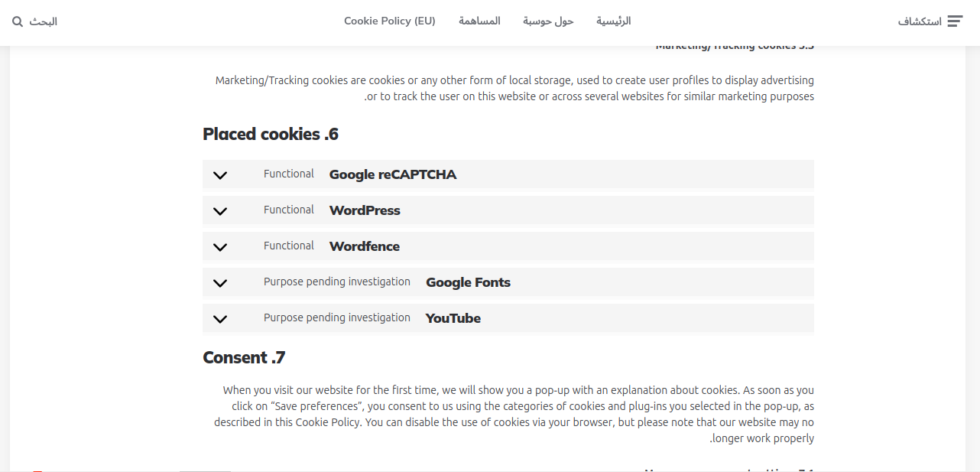Select the Google Fonts row title
The height and width of the screenshot is (472, 980).
468,282
